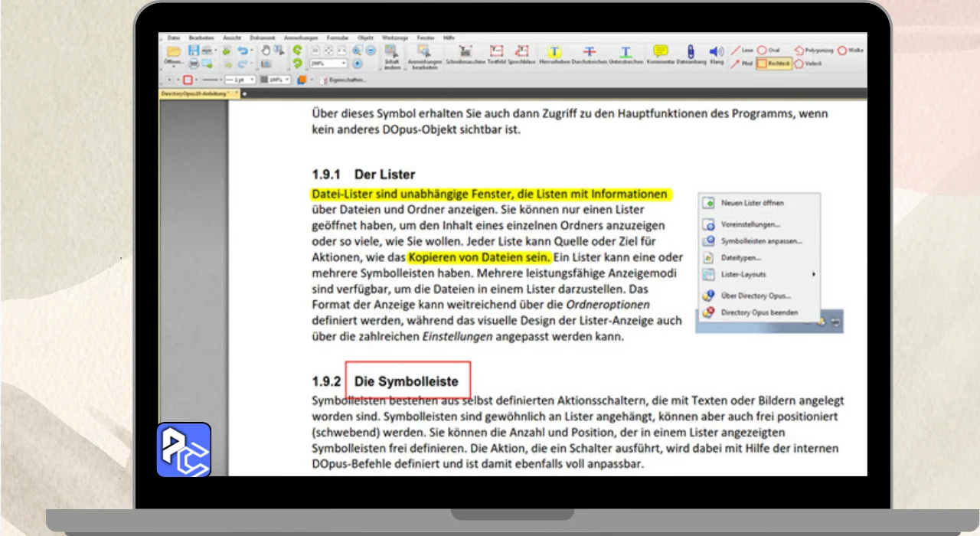The width and height of the screenshot is (980, 536).
Task: Click the Eigenschaften button
Action: pyautogui.click(x=343, y=80)
